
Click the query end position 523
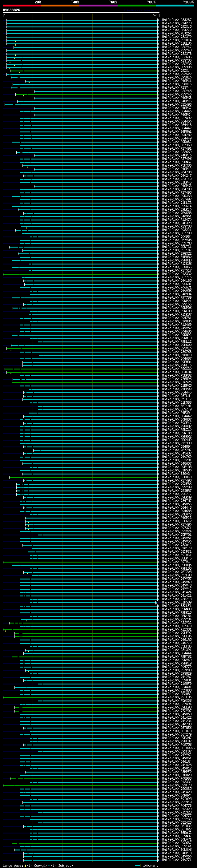point(155,15)
